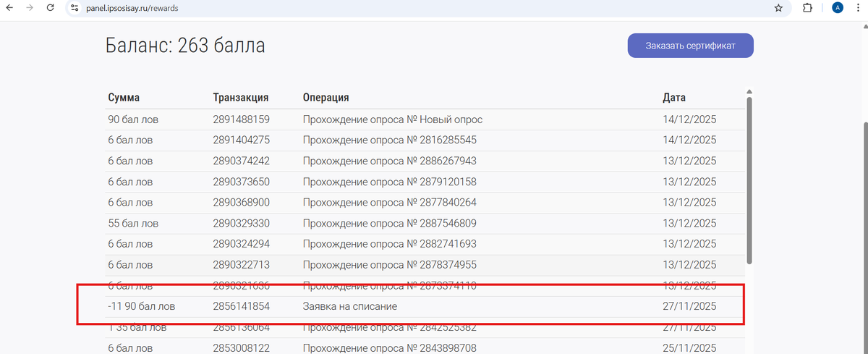
Task: Open the profile avatar with letter A
Action: [838, 8]
